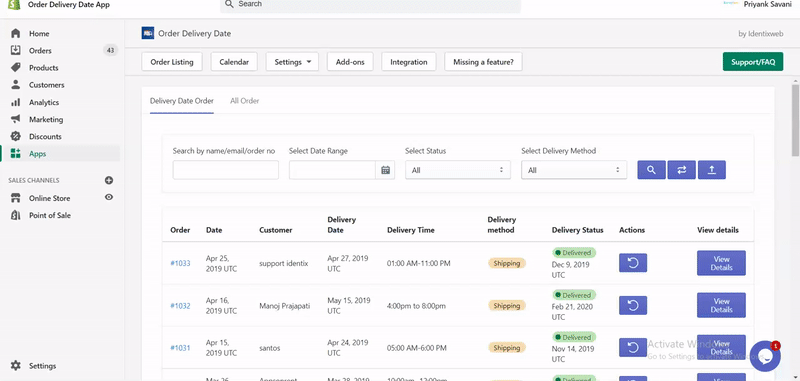Click the undo action for order #1033
Screen dimensions: 800x381
pos(633,263)
